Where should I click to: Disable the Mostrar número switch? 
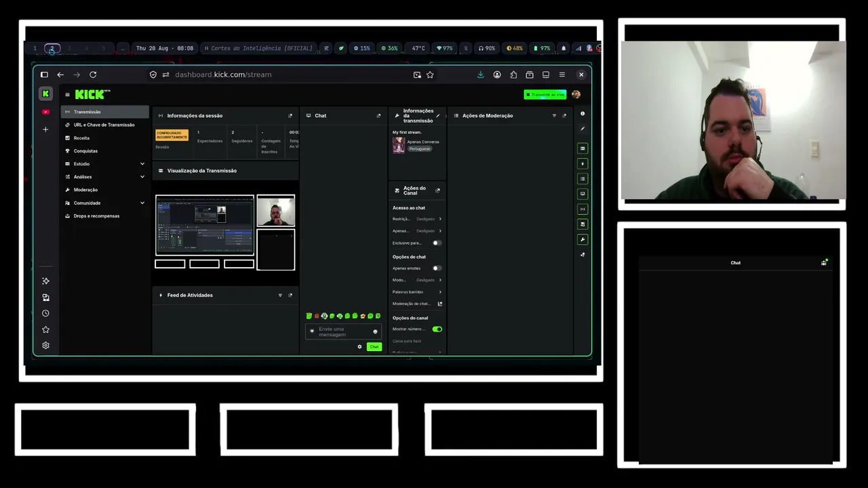click(437, 329)
